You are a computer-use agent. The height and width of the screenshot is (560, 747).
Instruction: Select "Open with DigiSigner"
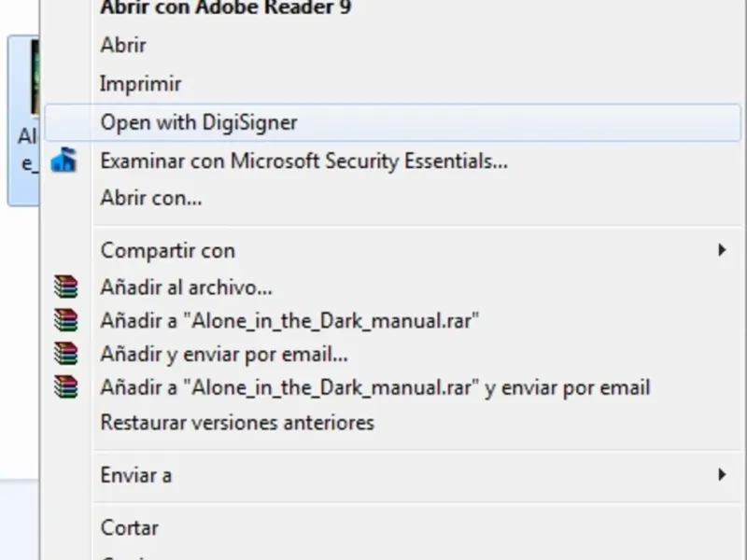(x=198, y=122)
